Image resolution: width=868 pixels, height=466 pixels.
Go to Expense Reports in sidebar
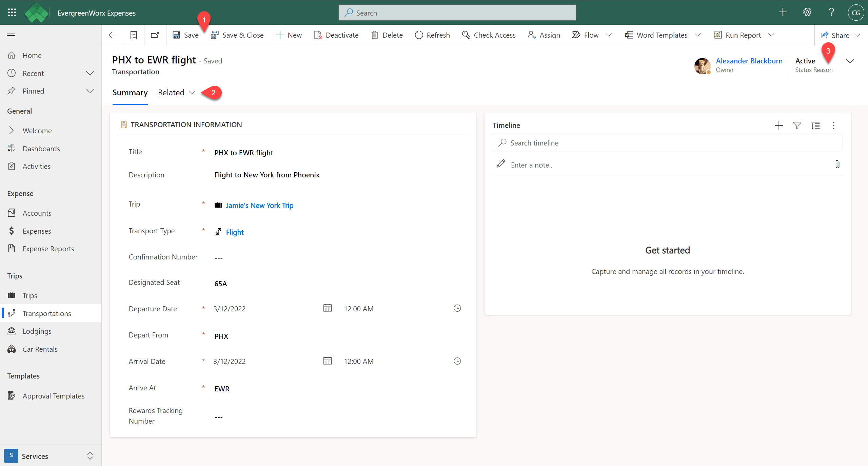(x=48, y=249)
